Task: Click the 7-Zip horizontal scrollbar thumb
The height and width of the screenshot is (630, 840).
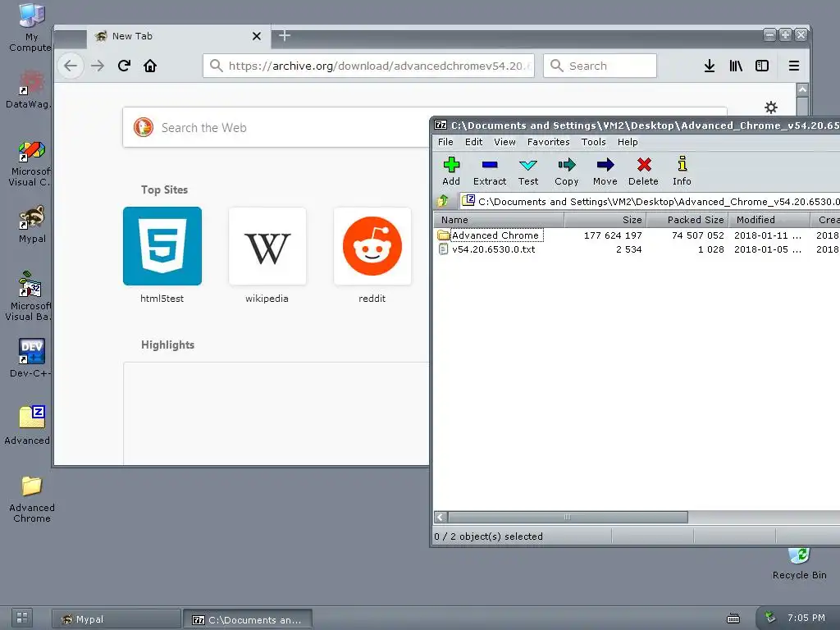Action: tap(568, 517)
